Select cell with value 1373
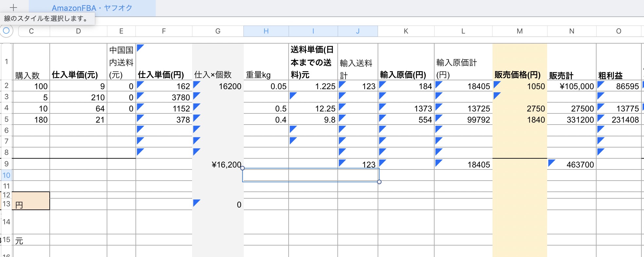This screenshot has width=644, height=257. (406, 108)
